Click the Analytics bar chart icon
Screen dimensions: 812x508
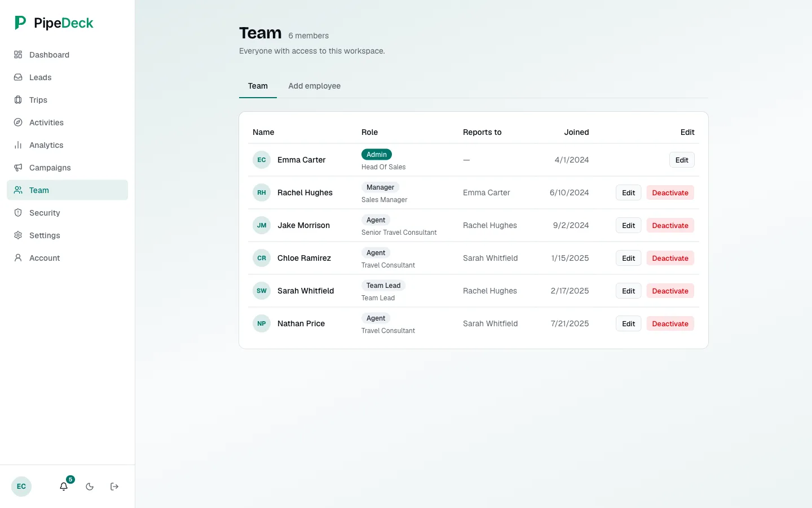[x=18, y=145]
